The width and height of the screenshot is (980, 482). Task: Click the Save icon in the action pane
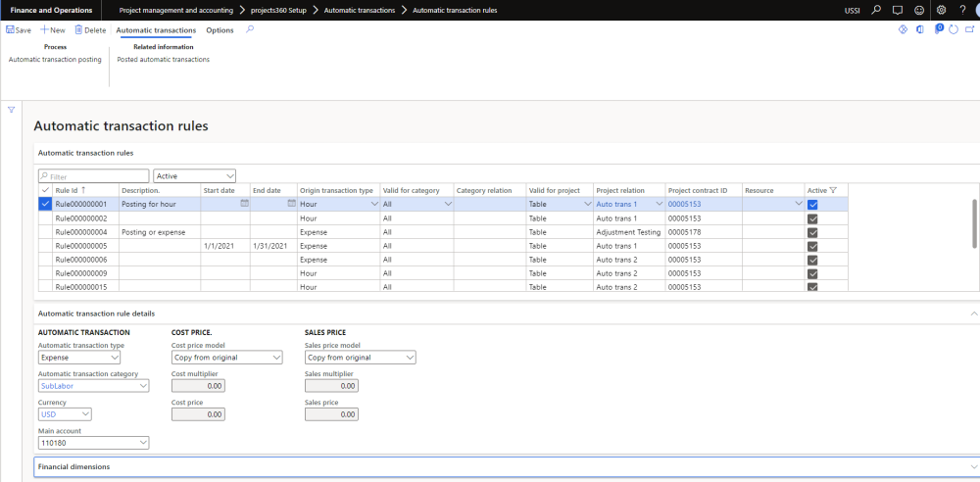(11, 30)
